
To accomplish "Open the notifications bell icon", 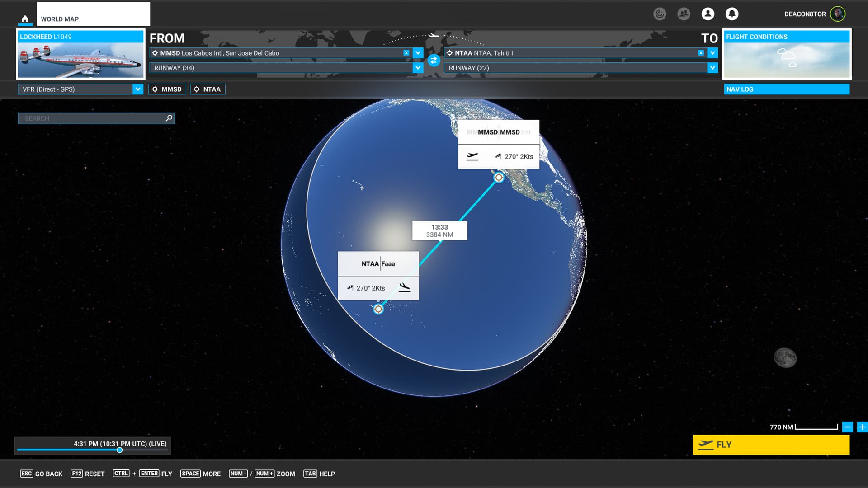I will (x=731, y=14).
